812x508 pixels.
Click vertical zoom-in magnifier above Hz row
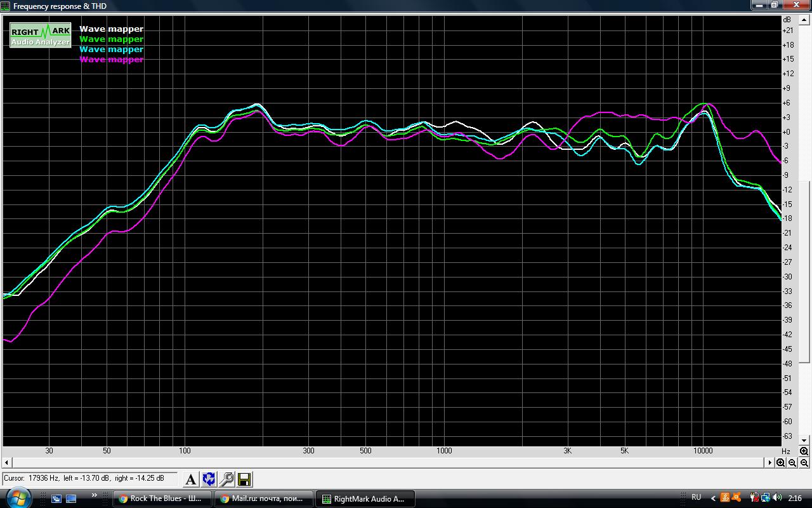pyautogui.click(x=804, y=451)
